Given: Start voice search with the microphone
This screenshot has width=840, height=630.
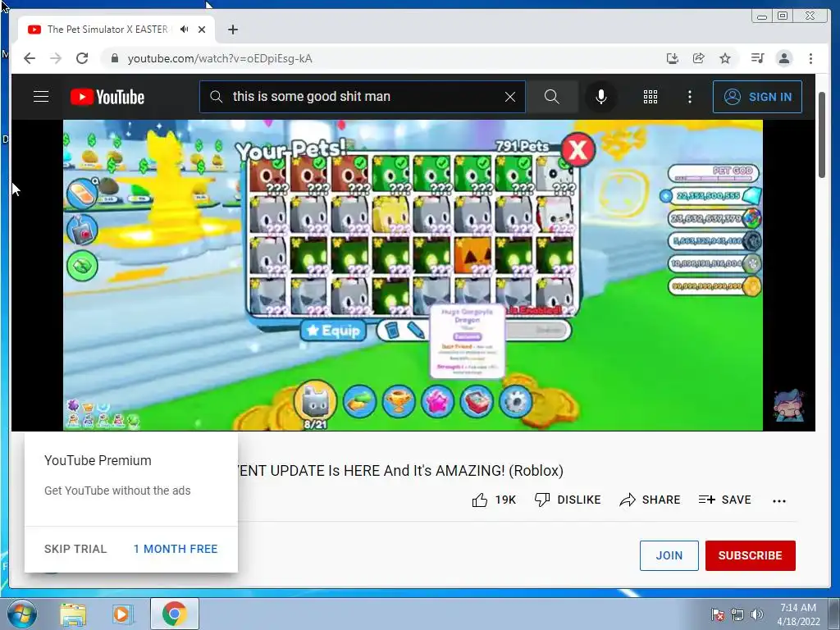Looking at the screenshot, I should [x=601, y=97].
